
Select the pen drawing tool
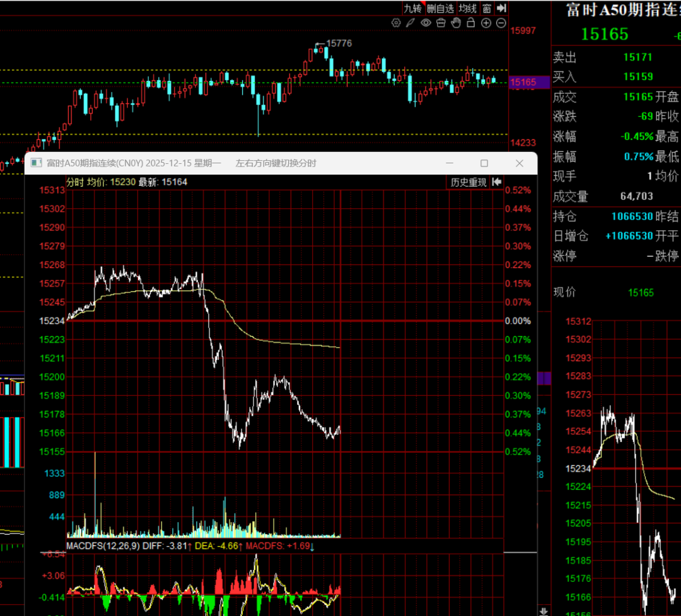click(410, 23)
